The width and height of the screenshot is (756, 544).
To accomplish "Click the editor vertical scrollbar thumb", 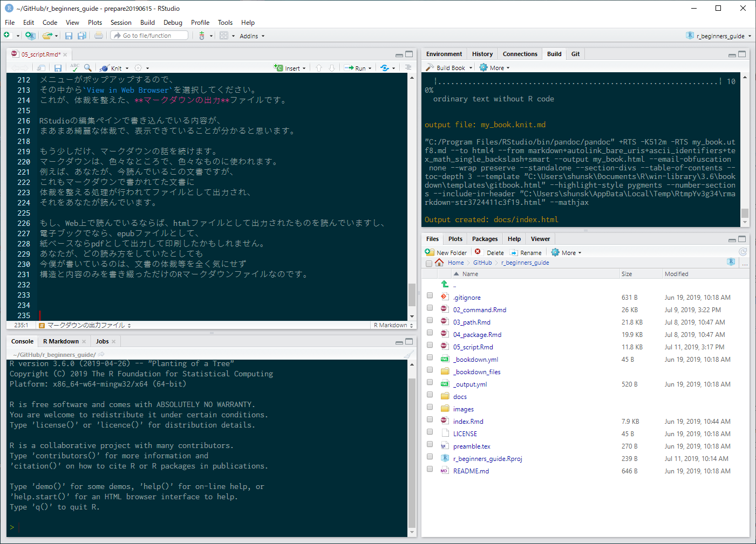I will (412, 294).
